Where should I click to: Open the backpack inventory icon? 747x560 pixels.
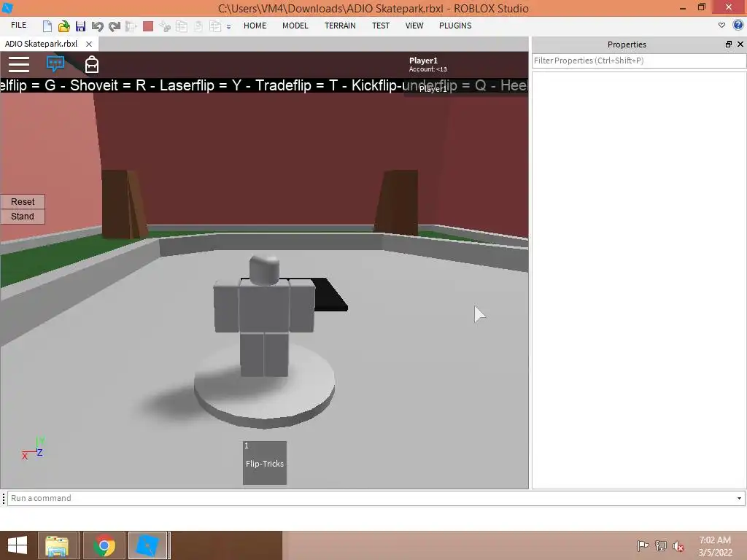tap(92, 64)
